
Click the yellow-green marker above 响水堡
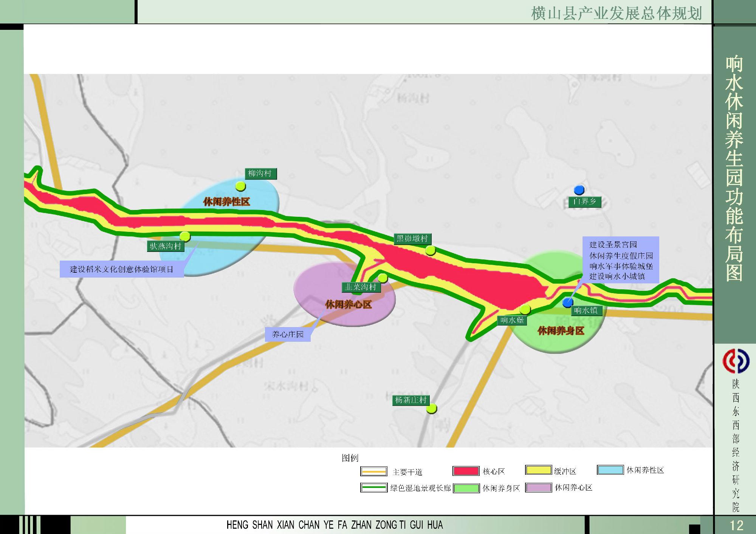[x=525, y=310]
